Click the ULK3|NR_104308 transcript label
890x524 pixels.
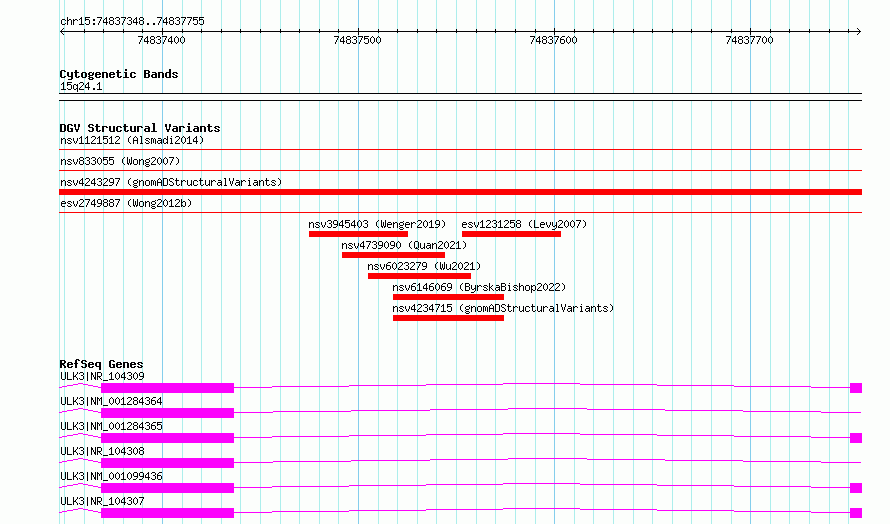(x=102, y=451)
